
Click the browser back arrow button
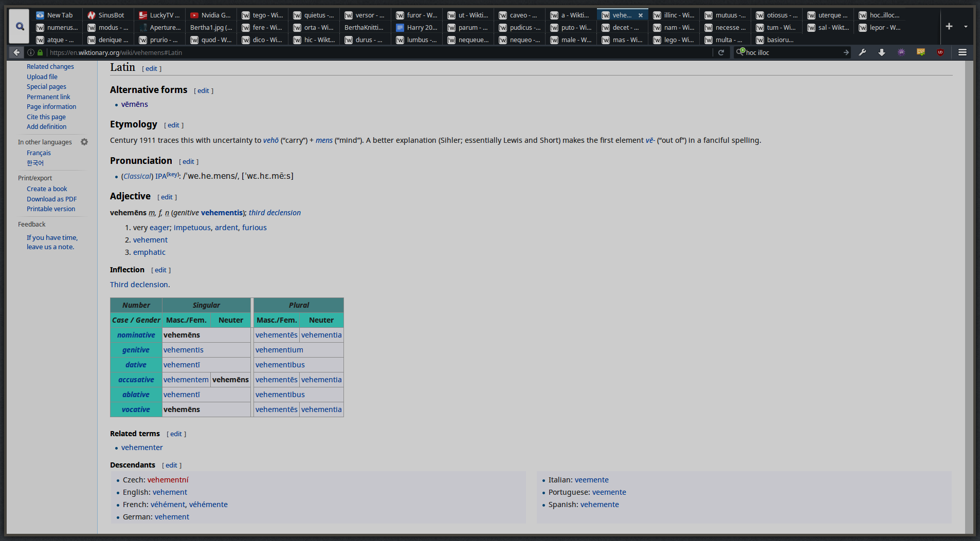16,52
